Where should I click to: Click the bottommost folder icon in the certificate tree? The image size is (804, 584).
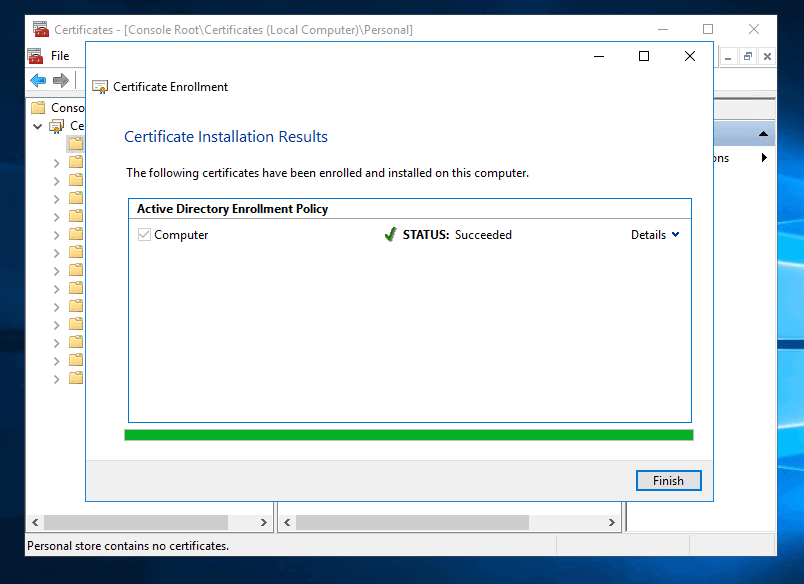(x=76, y=377)
